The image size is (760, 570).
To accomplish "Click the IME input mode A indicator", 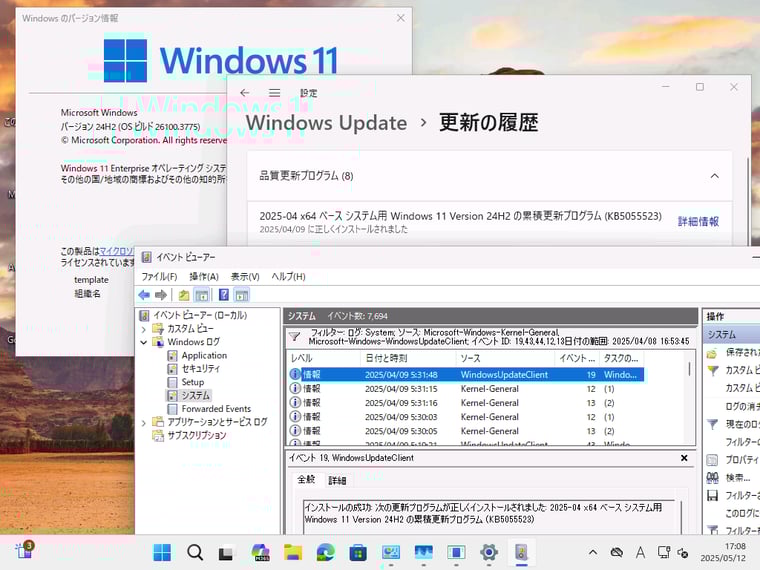I will click(640, 552).
